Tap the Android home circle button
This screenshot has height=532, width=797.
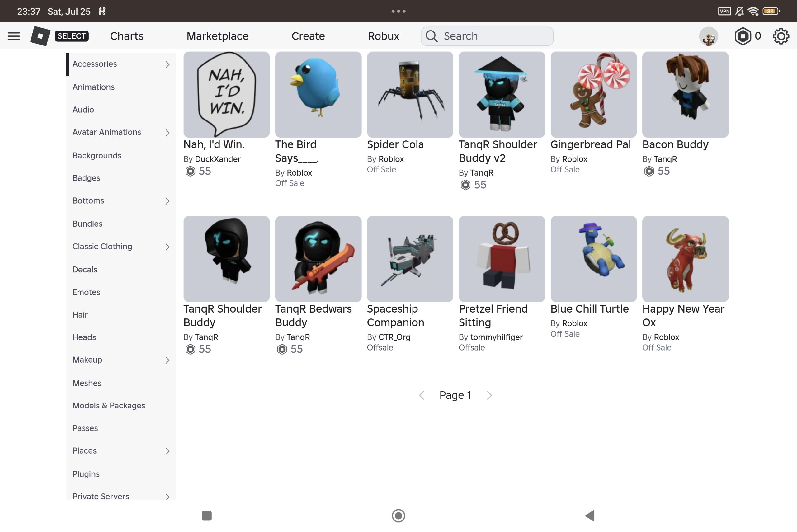coord(398,516)
